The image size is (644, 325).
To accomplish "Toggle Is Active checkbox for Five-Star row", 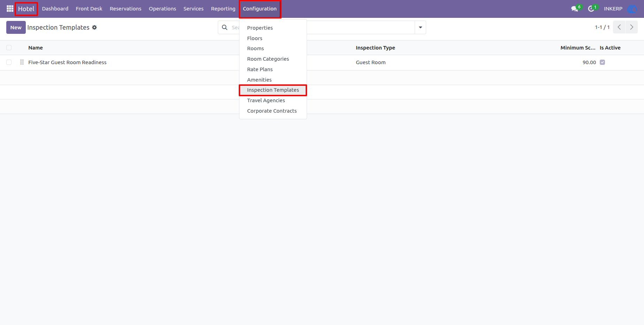I will (x=602, y=62).
